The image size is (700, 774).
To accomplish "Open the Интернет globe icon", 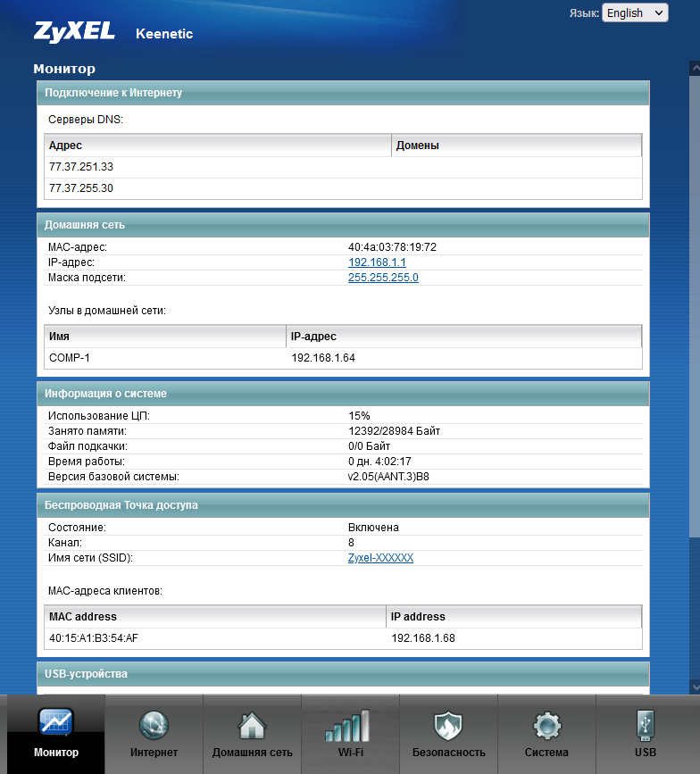I will coord(154,724).
